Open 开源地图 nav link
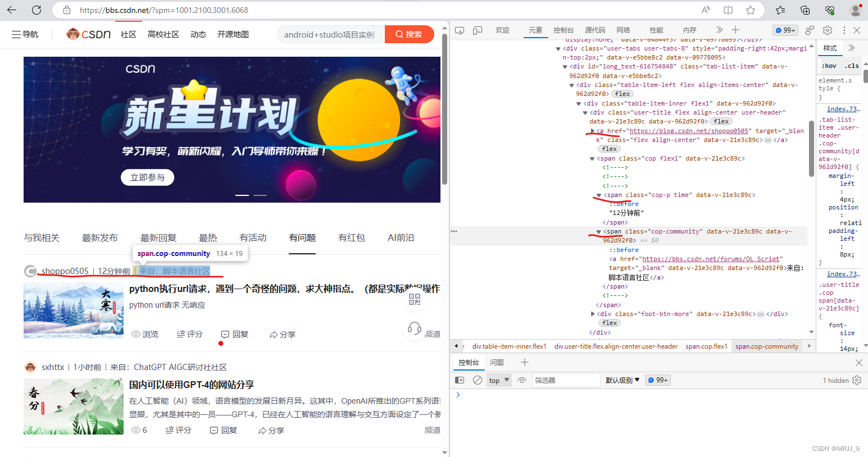868x457 pixels. click(x=233, y=34)
